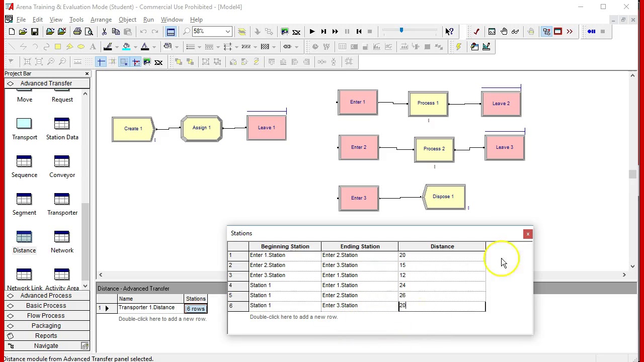The image size is (644, 362).
Task: Click the Fast-Forward run button
Action: pyautogui.click(x=335, y=32)
